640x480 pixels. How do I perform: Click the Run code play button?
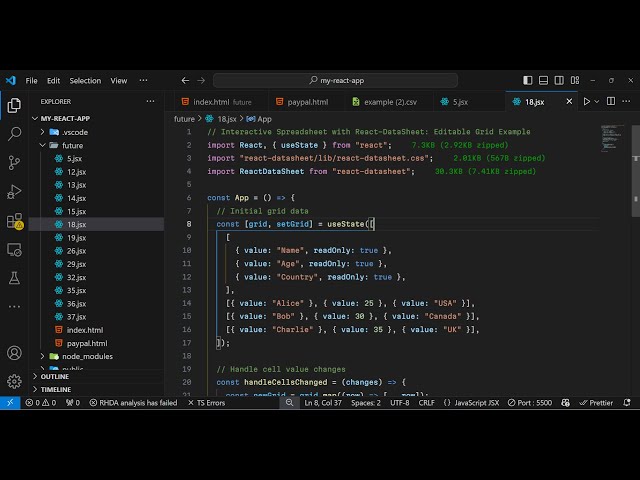tap(587, 101)
